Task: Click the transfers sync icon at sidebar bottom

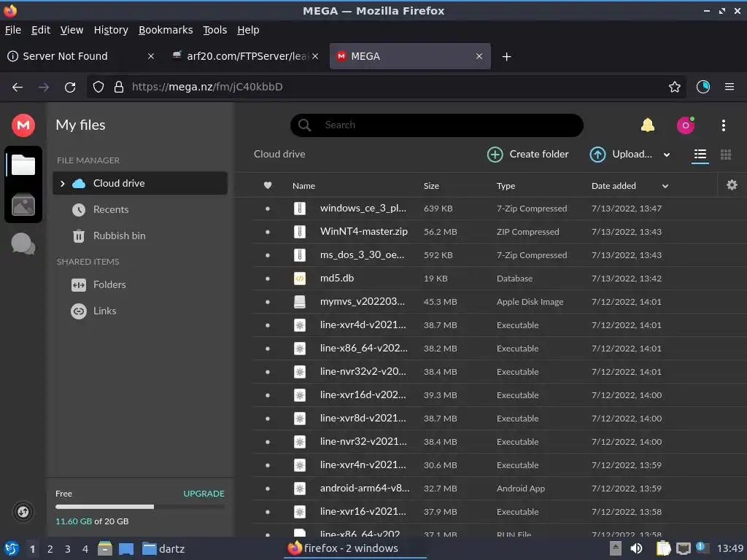Action: (x=23, y=512)
